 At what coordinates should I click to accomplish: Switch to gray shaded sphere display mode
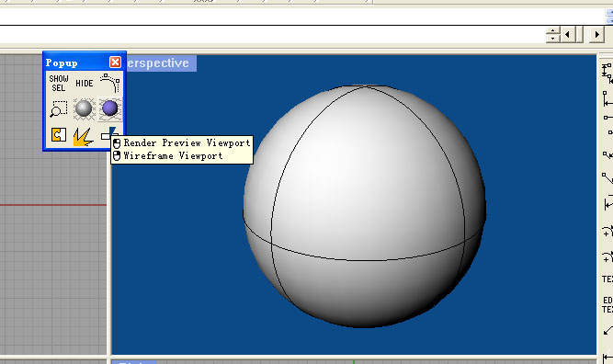point(84,108)
